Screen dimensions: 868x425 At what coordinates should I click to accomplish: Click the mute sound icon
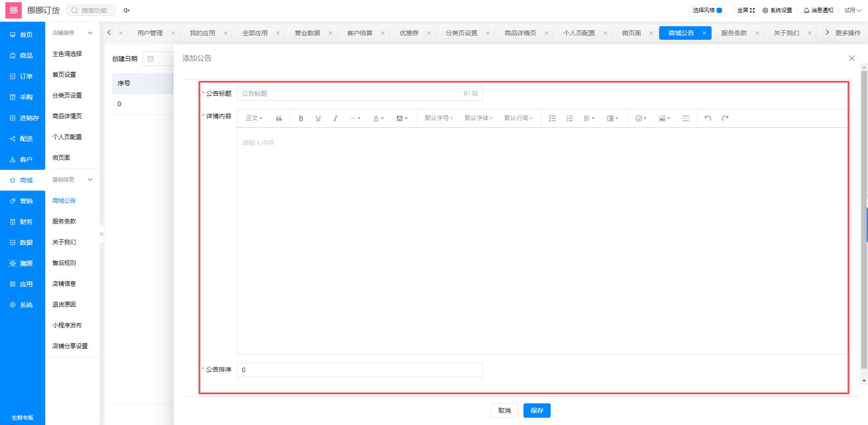(x=127, y=10)
